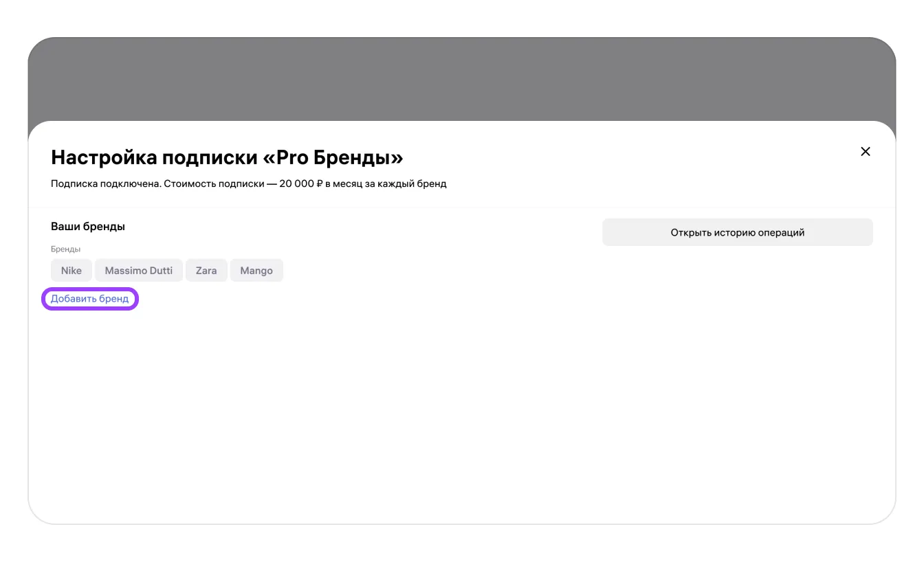This screenshot has height=562, width=924.
Task: Select the Nike brand chip
Action: (x=71, y=271)
